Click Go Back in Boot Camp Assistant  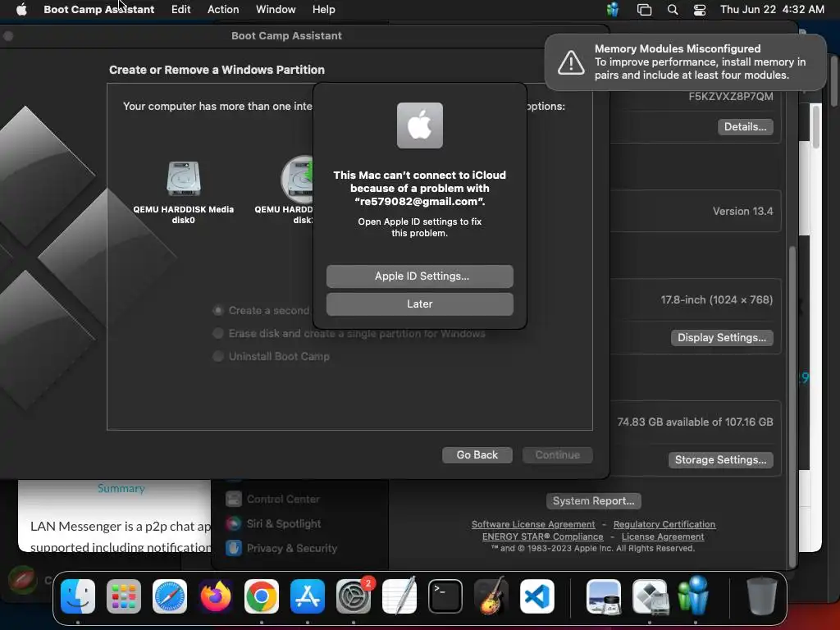pos(477,454)
